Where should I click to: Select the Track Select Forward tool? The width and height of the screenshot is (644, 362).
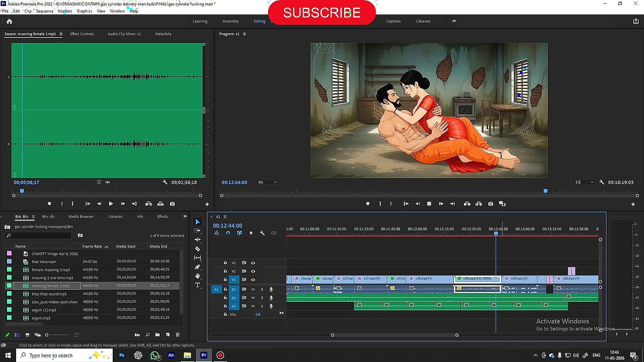[x=197, y=231]
